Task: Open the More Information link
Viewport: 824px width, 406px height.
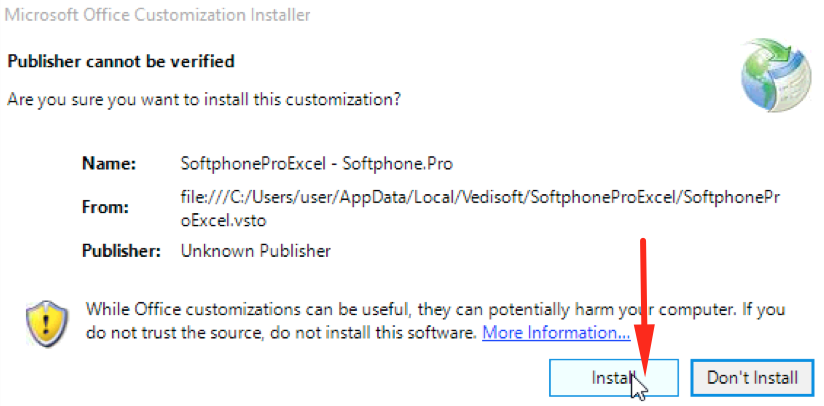Action: (556, 332)
